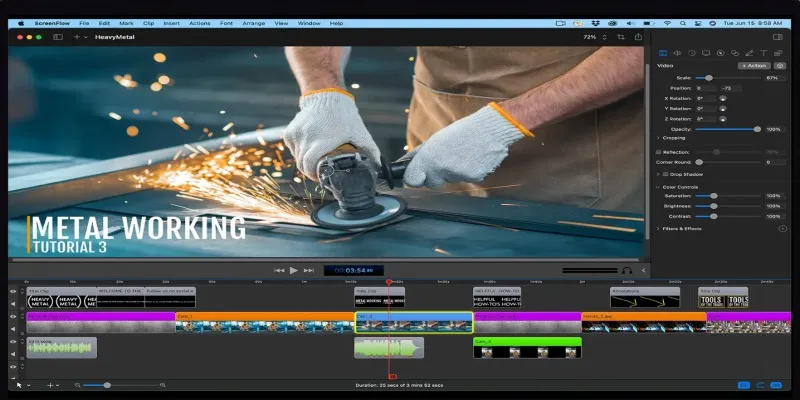Open the Screen Recording properties tab icon
The image size is (800, 400).
coord(706,53)
